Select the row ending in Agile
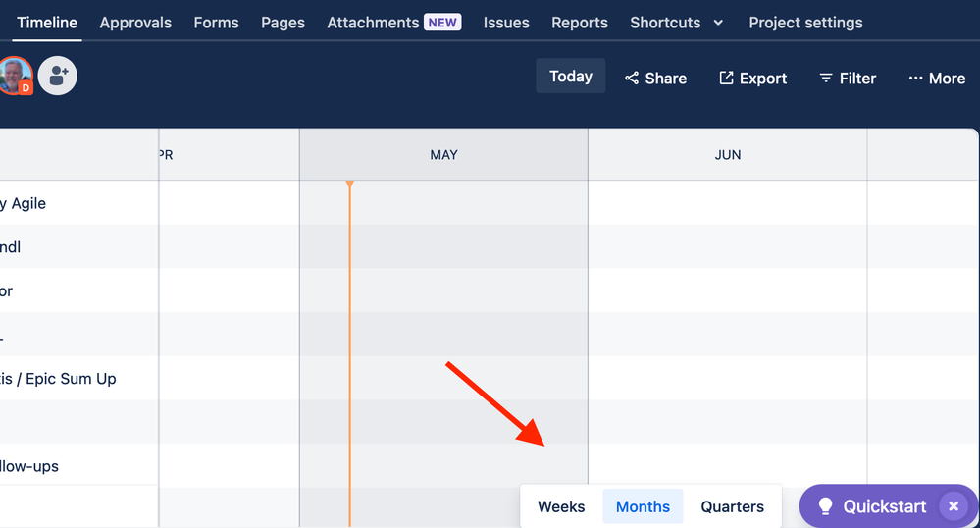 tap(78, 203)
